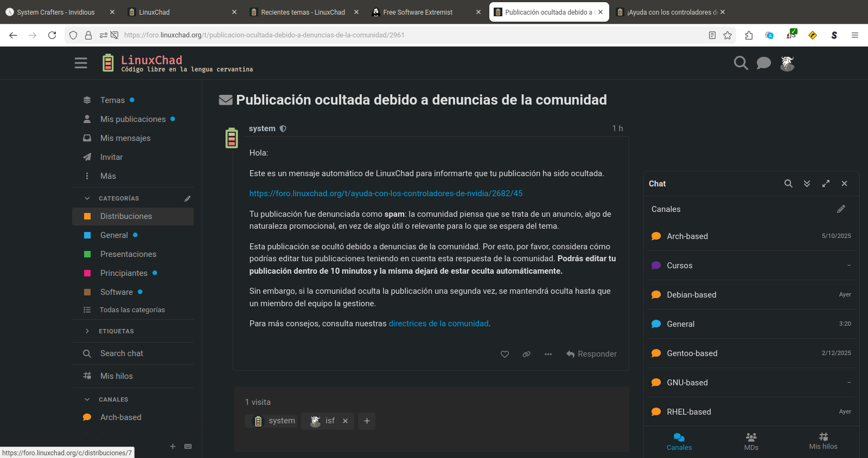868x458 pixels.
Task: Open the Software category
Action: tap(133, 292)
